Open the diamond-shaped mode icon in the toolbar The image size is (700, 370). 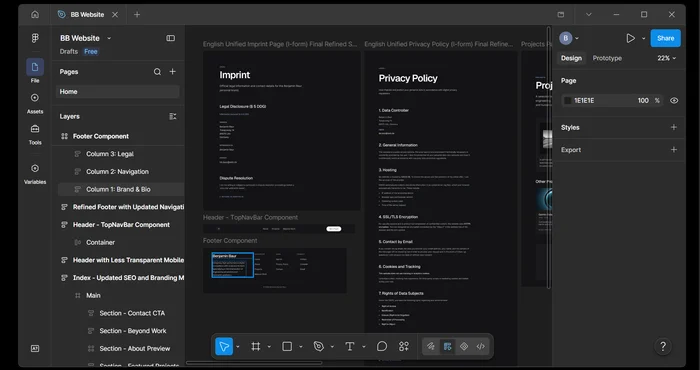click(464, 346)
